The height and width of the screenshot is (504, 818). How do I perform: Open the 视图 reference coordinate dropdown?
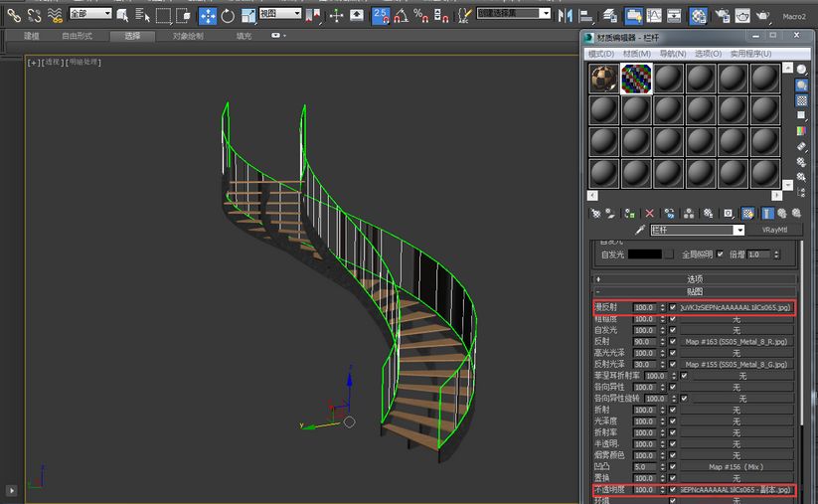[x=280, y=13]
